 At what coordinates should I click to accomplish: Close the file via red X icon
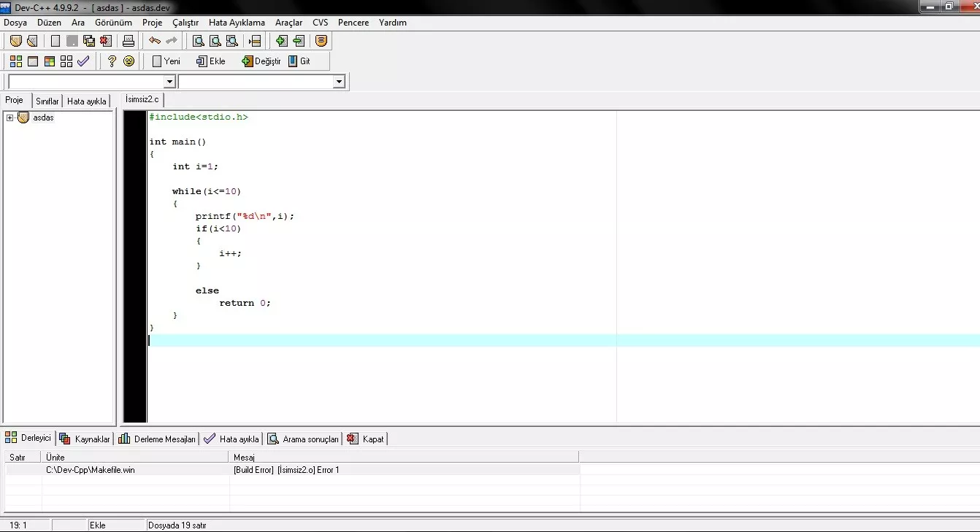(106, 41)
